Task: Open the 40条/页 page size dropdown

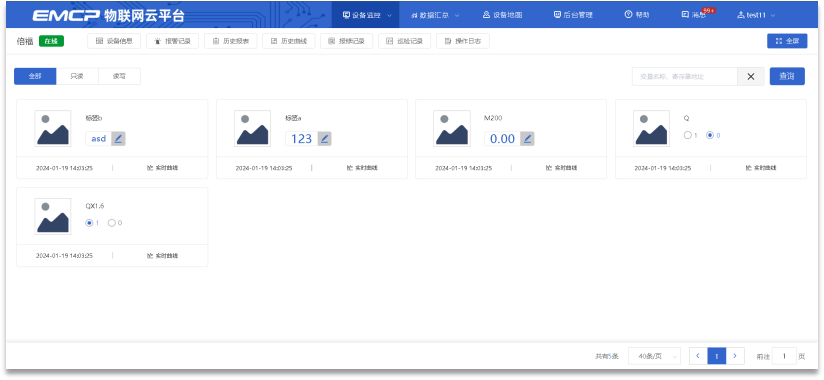Action: point(654,356)
